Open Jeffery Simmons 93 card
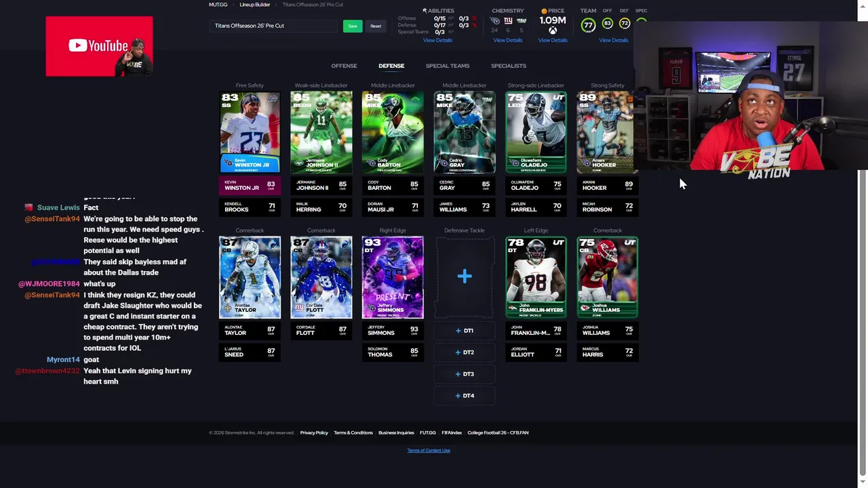Viewport: 868px width, 488px height. tap(393, 277)
